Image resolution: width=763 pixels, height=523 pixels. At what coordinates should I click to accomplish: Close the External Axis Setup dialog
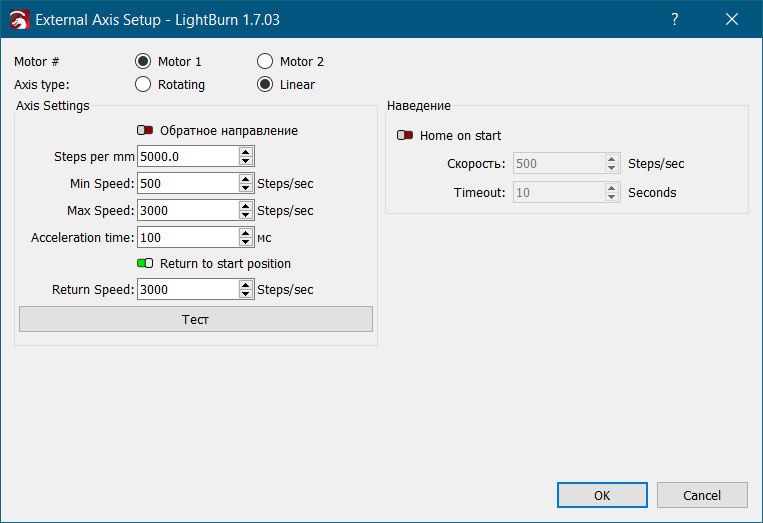click(x=732, y=19)
